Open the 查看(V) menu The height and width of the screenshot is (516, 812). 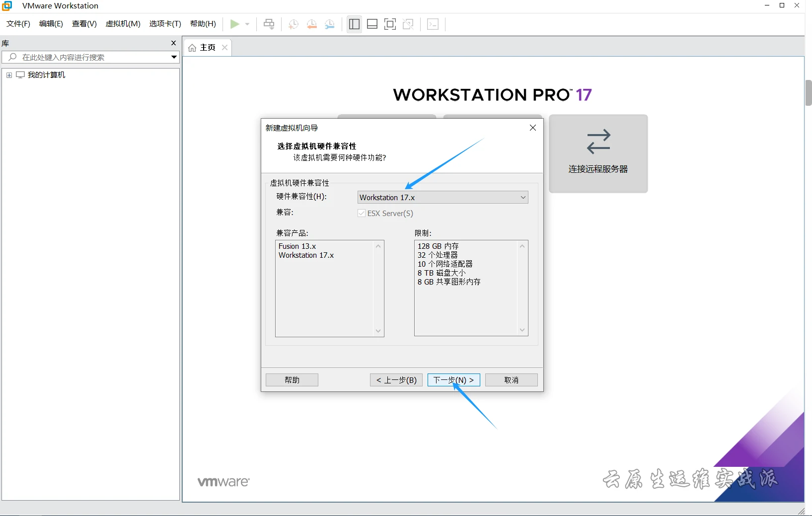84,24
